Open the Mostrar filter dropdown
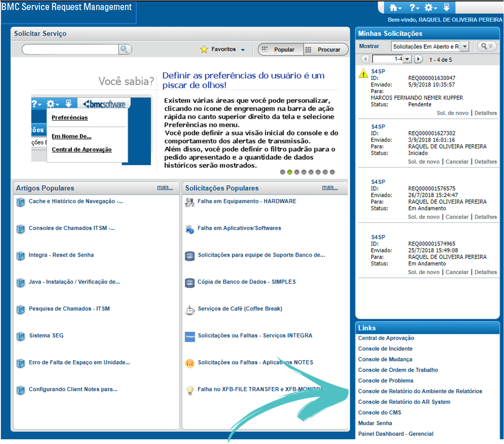This screenshot has width=504, height=444. tap(465, 46)
